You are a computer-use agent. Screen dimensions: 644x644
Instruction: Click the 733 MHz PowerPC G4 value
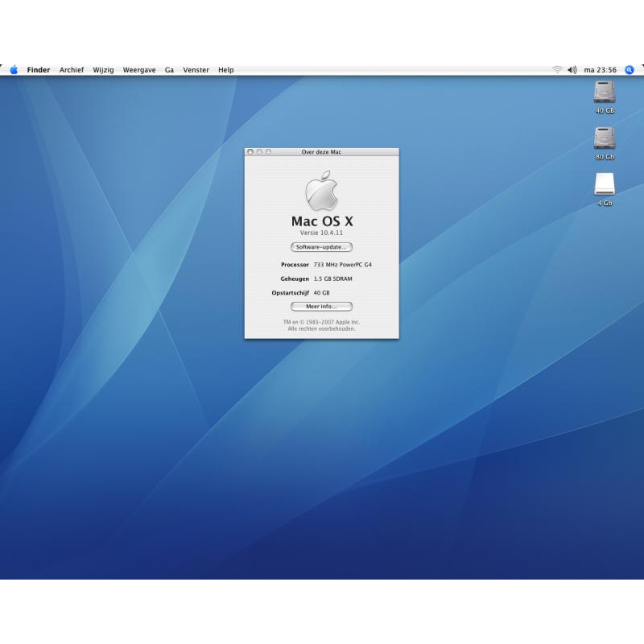pyautogui.click(x=343, y=265)
